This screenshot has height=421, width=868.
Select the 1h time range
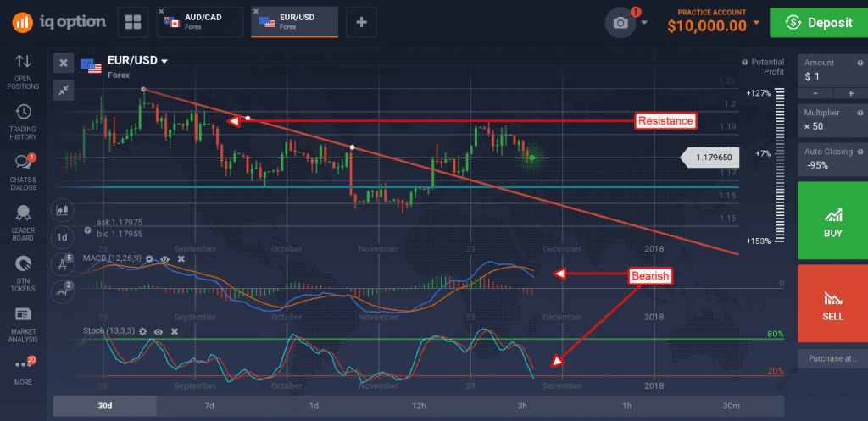(x=627, y=406)
